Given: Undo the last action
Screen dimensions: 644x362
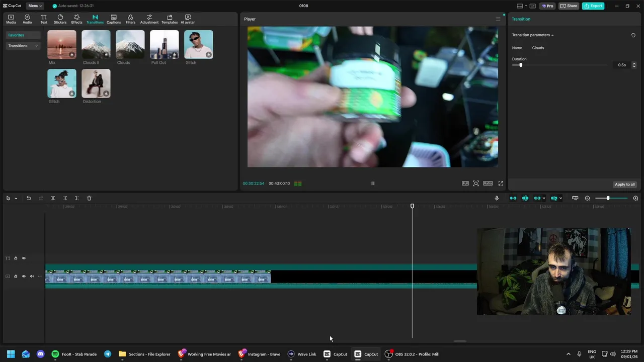Looking at the screenshot, I should pyautogui.click(x=29, y=198).
